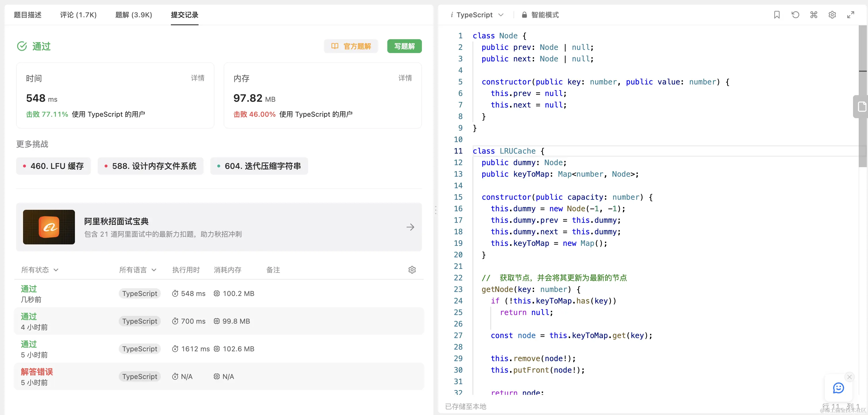Switch to the 题解 (3.9K) tab
Screen dimensions: 868x415
[133, 15]
